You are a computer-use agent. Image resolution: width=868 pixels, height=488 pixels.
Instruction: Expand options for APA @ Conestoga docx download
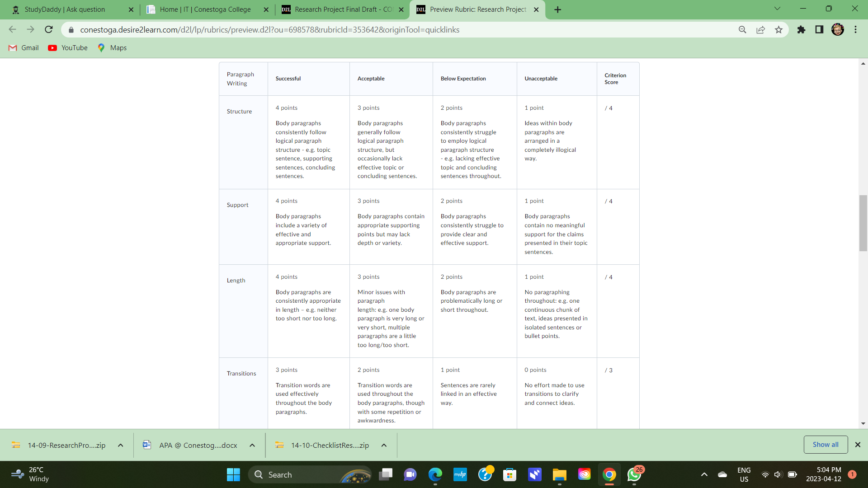[x=252, y=445]
